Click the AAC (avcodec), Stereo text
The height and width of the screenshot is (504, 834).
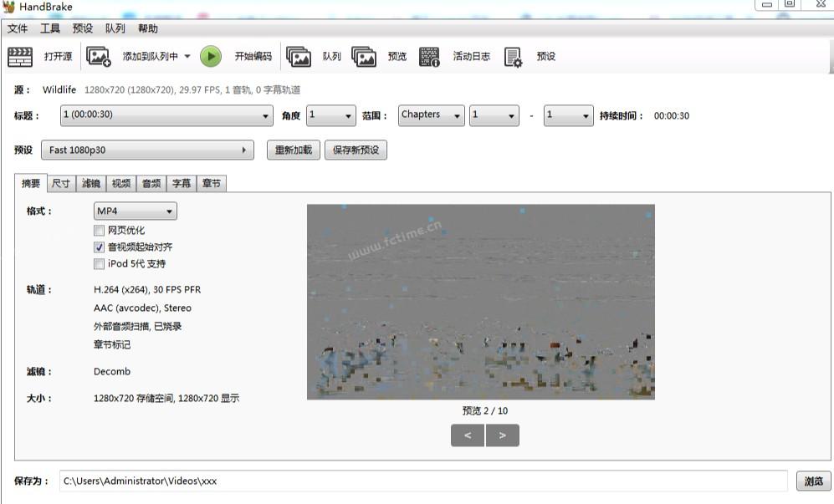(x=142, y=308)
